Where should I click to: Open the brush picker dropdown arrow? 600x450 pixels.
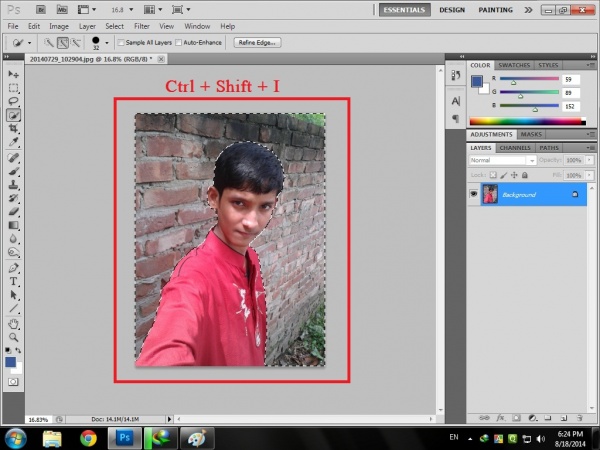tap(107, 43)
